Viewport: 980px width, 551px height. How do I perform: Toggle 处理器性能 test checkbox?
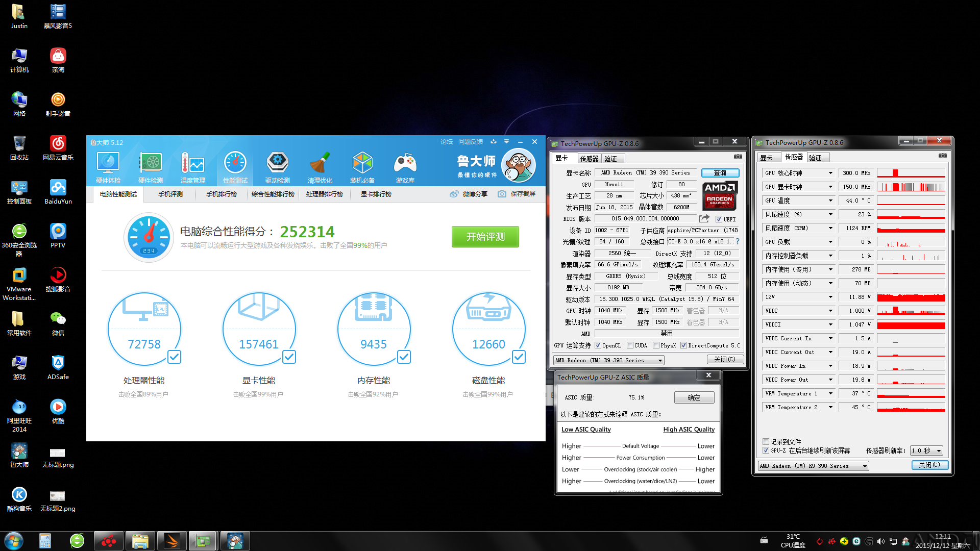click(x=174, y=357)
